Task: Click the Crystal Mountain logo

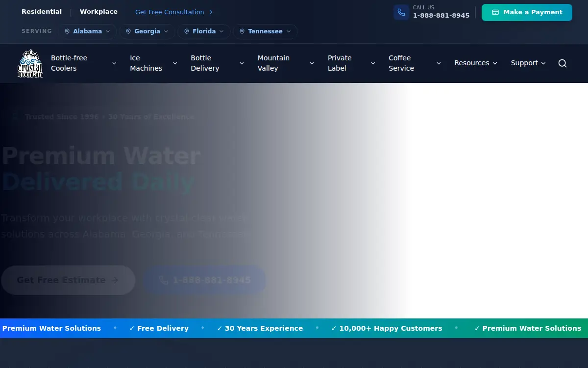Action: (30, 63)
